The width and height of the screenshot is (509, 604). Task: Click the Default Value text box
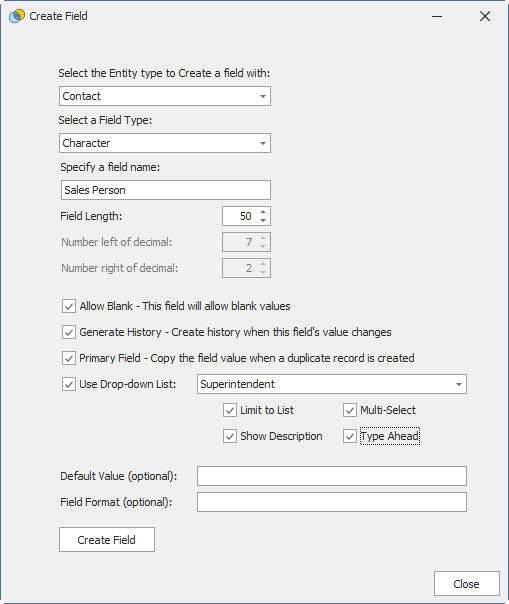point(332,476)
